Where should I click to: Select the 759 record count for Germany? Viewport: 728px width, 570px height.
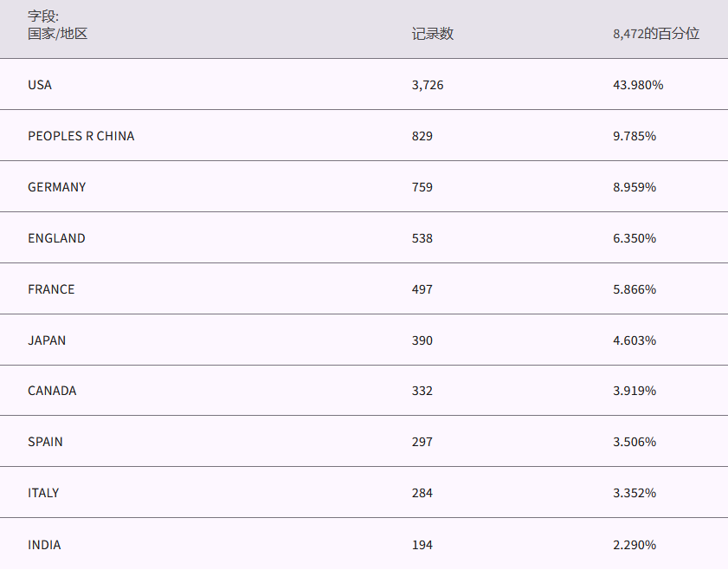pos(422,187)
